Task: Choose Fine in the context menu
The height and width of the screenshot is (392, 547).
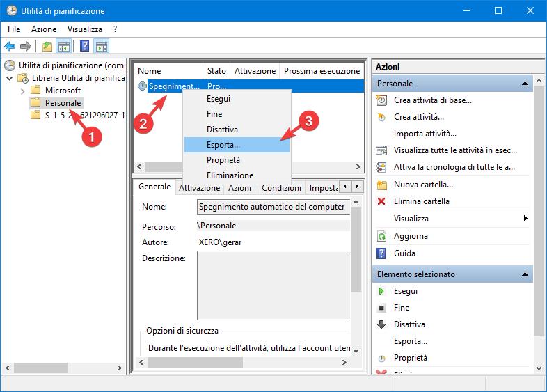Action: pos(237,114)
